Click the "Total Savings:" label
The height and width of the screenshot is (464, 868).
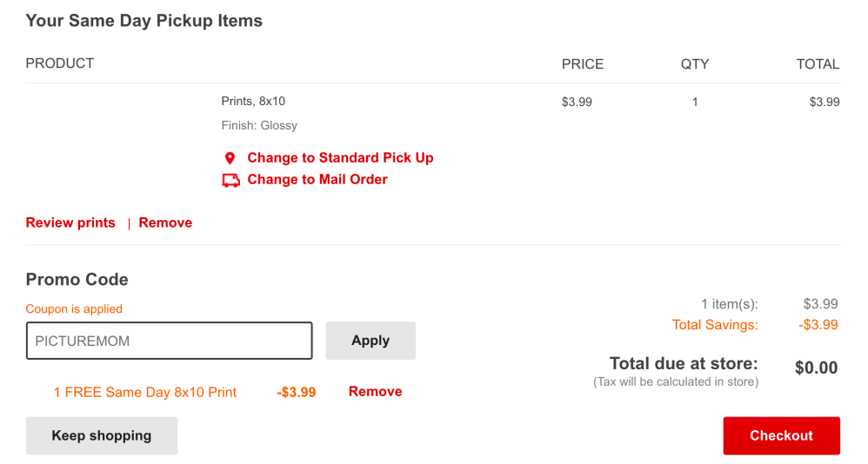(715, 325)
